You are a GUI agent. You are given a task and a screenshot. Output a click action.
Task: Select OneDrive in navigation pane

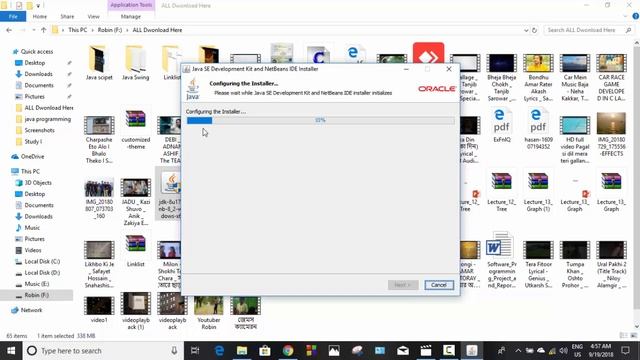click(32, 156)
